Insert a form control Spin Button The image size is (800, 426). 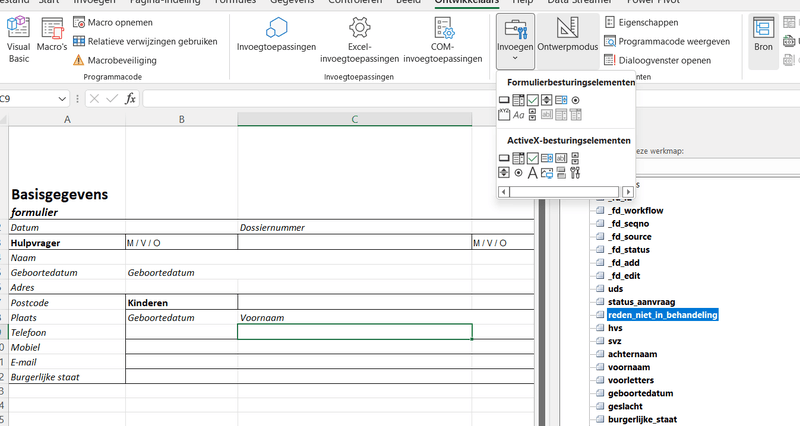[x=546, y=100]
